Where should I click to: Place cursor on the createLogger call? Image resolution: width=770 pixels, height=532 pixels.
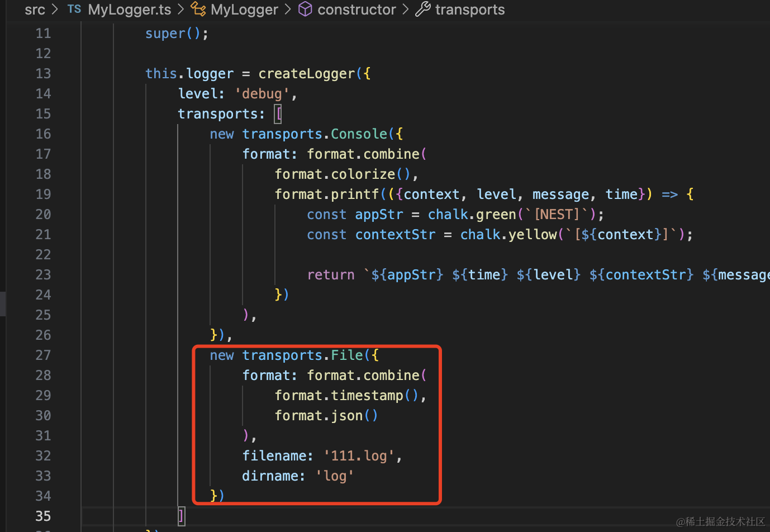point(306,74)
